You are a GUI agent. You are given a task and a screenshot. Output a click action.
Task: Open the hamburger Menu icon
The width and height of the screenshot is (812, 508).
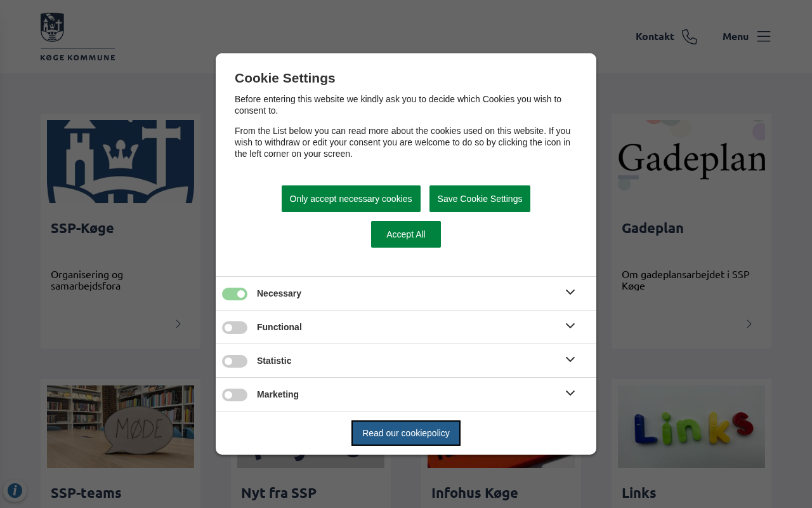[x=764, y=36]
